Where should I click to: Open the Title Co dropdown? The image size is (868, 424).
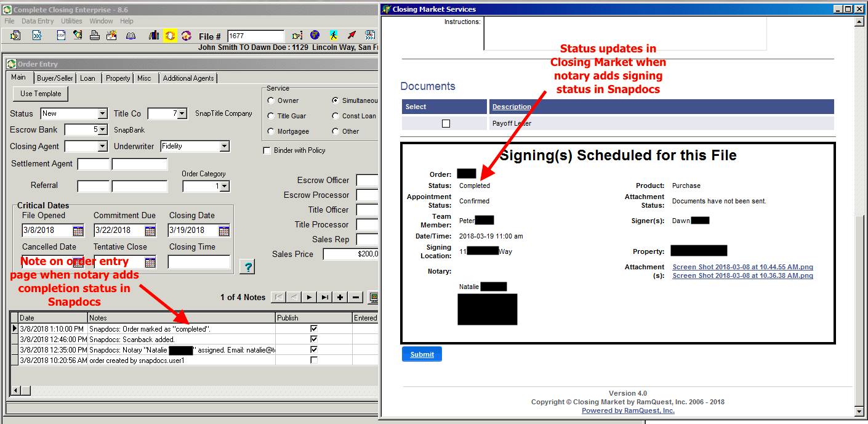coord(182,113)
